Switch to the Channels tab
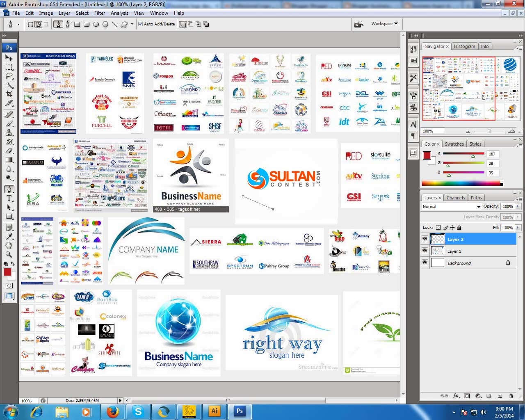The height and width of the screenshot is (420, 525). pos(456,198)
